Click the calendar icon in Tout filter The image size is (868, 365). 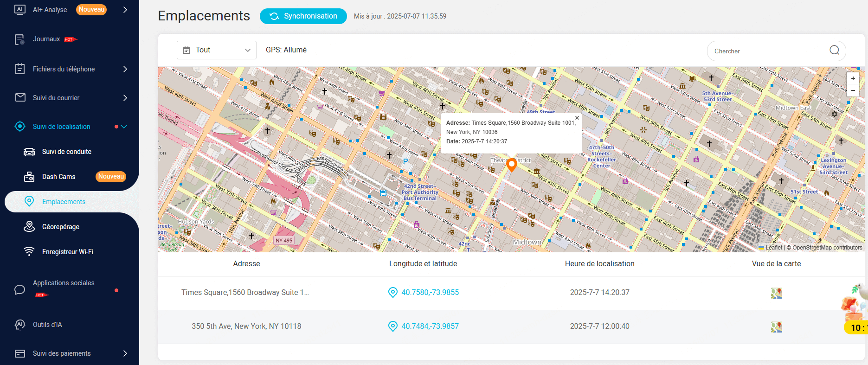(x=186, y=50)
